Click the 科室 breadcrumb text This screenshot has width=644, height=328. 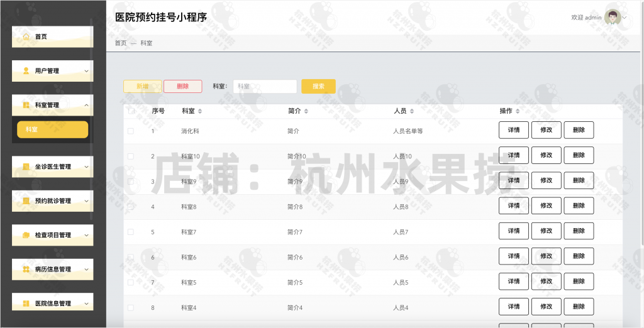[146, 43]
